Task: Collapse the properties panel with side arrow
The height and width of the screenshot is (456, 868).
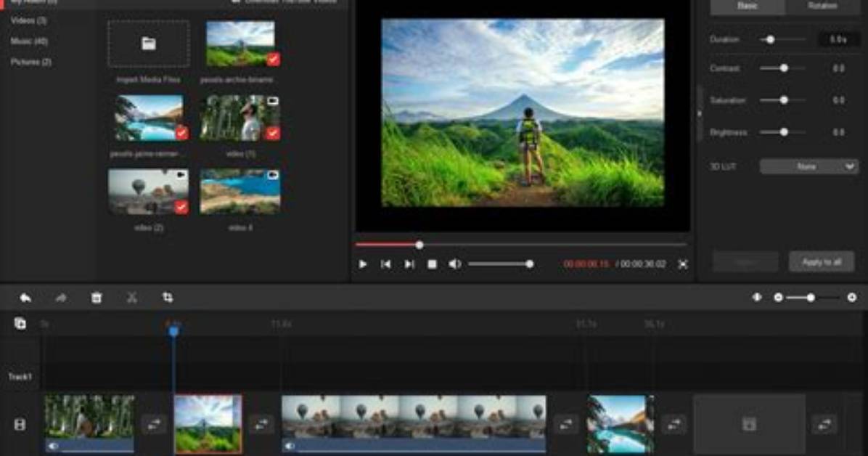Action: point(699,113)
